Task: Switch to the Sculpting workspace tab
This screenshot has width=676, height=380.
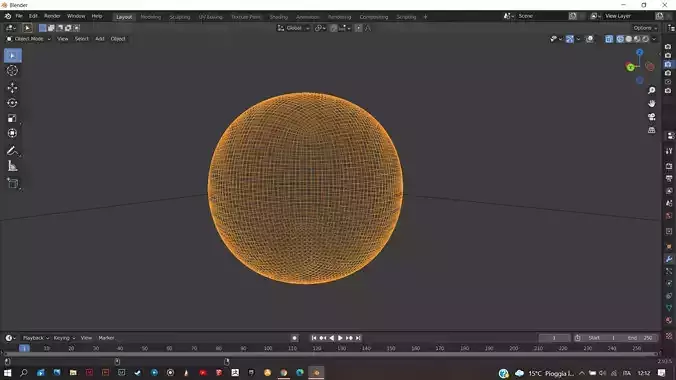Action: (x=179, y=17)
